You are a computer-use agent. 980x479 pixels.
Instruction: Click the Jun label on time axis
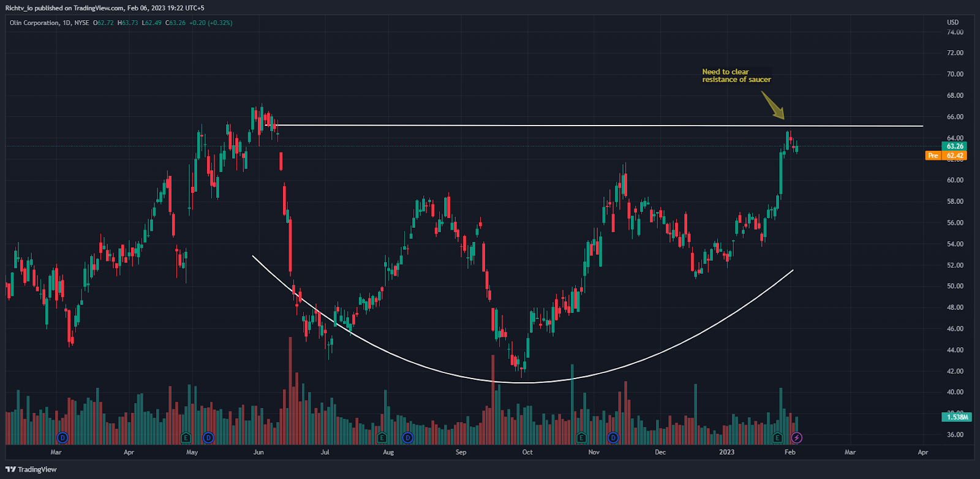coord(258,452)
